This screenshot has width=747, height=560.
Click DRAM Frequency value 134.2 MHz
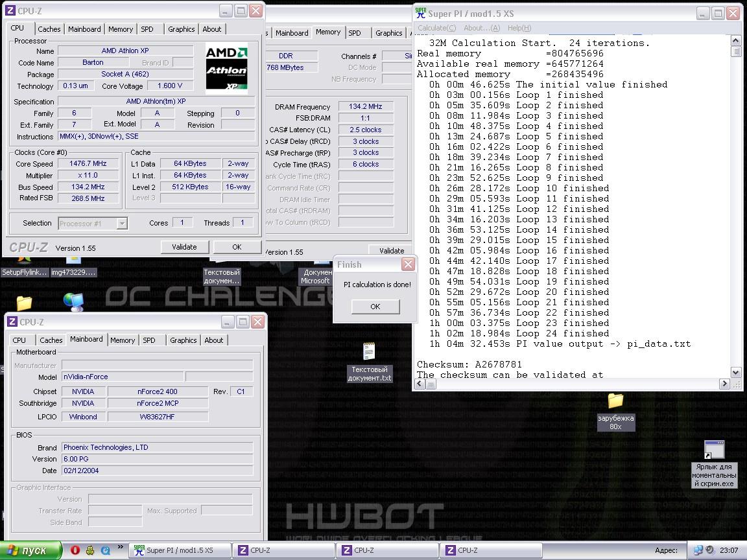click(366, 107)
